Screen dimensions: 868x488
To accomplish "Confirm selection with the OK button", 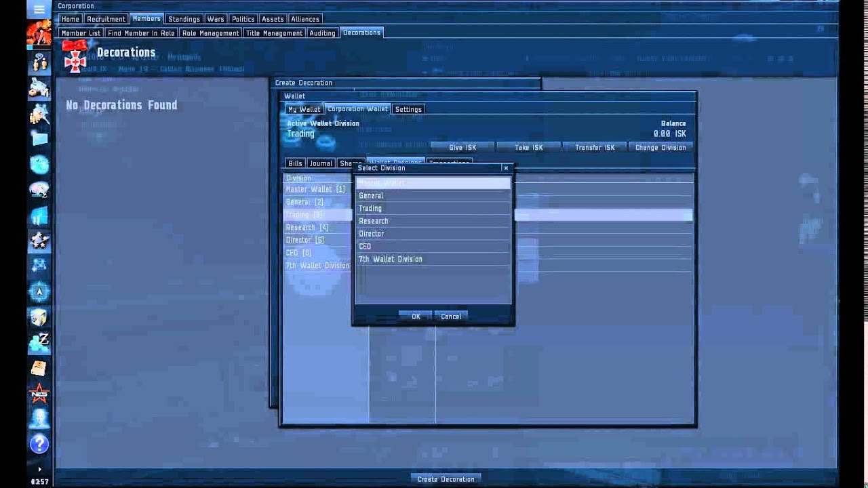I will pos(416,317).
